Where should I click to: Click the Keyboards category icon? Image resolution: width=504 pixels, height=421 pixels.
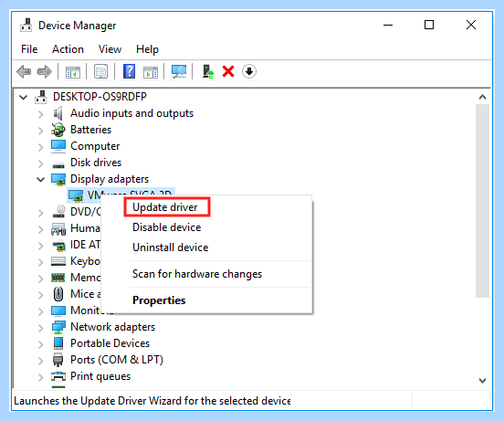[58, 261]
